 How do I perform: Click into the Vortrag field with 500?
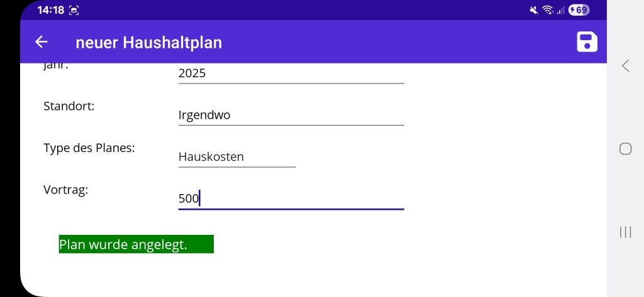click(291, 199)
